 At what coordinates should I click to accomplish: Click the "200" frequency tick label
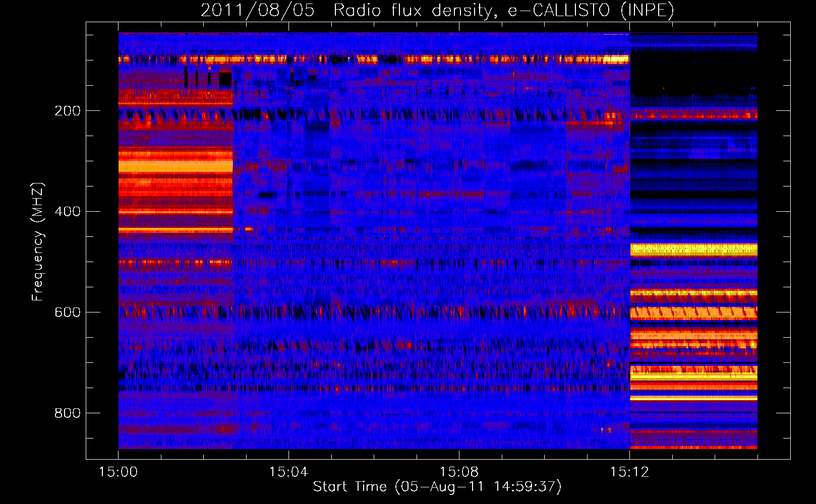(x=68, y=111)
